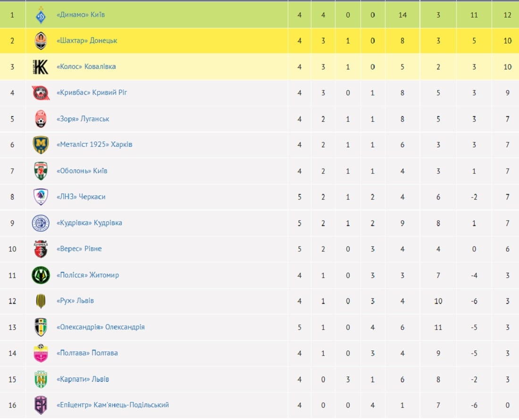Click the Kryvbas Kryvyi Rih crest
This screenshot has width=519, height=420.
pos(41,93)
